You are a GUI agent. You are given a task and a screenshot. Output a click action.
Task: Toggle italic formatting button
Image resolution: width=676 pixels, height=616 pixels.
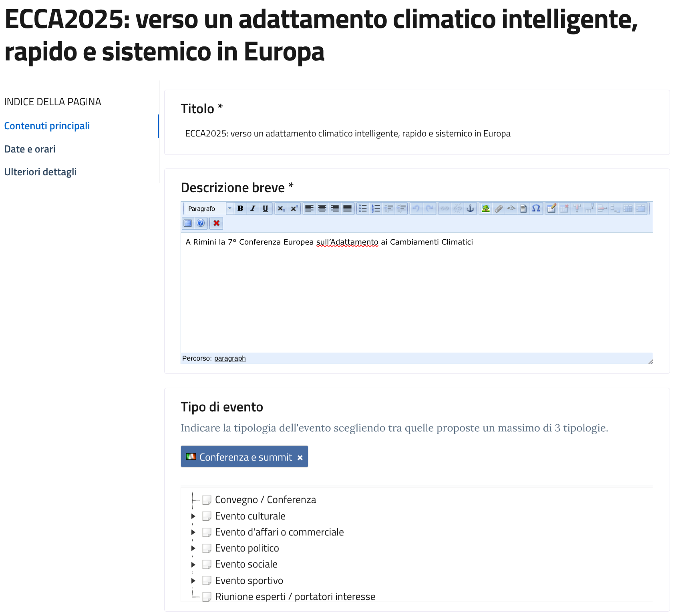pos(253,209)
